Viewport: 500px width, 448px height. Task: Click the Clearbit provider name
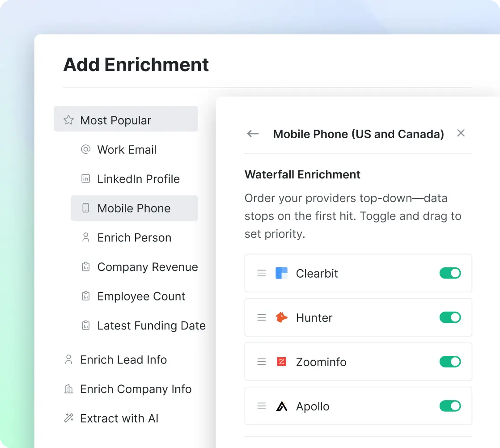coord(317,274)
